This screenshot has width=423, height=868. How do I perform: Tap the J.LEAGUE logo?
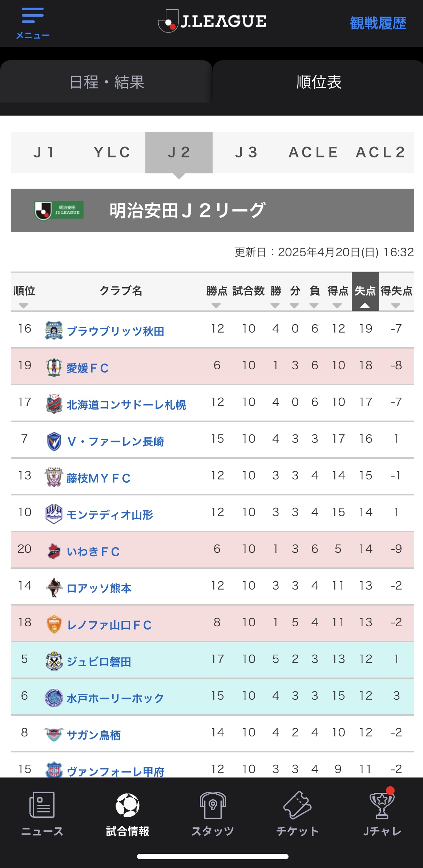(x=212, y=21)
